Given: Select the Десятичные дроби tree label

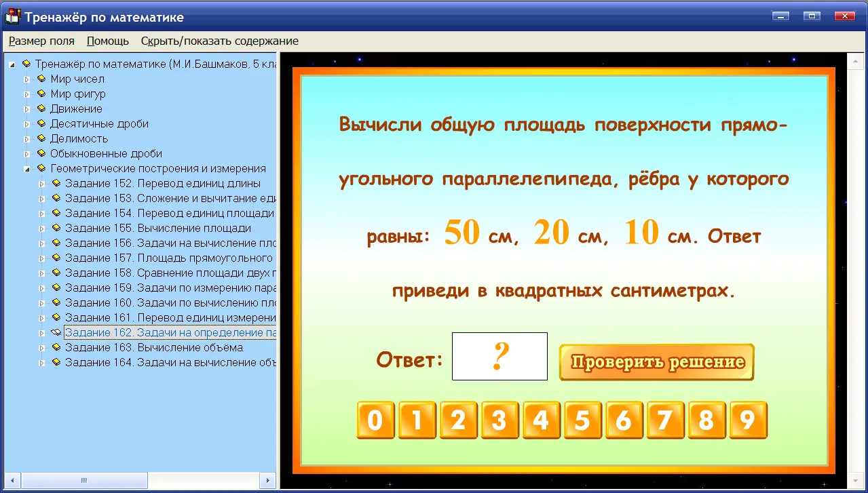Looking at the screenshot, I should [x=99, y=124].
